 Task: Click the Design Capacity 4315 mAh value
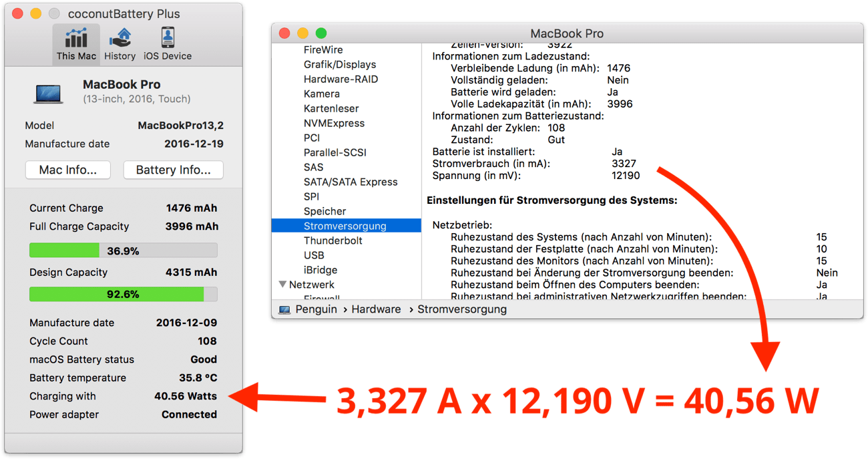192,272
